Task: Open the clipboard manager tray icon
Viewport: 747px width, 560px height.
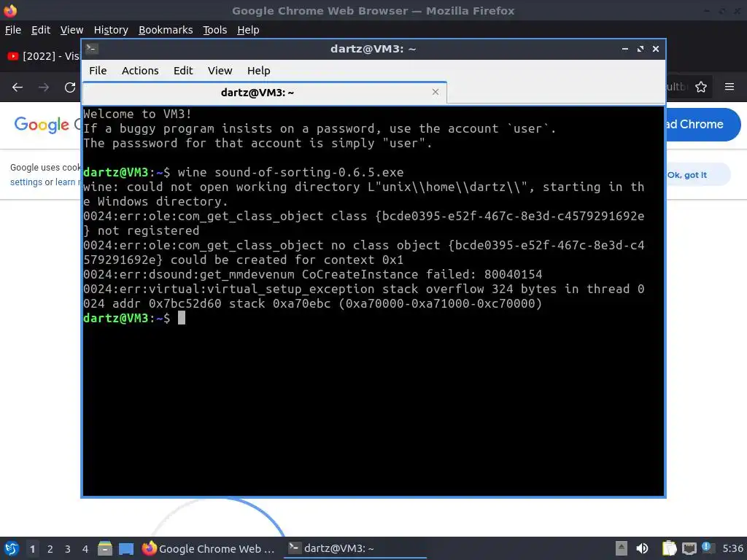Action: point(669,548)
